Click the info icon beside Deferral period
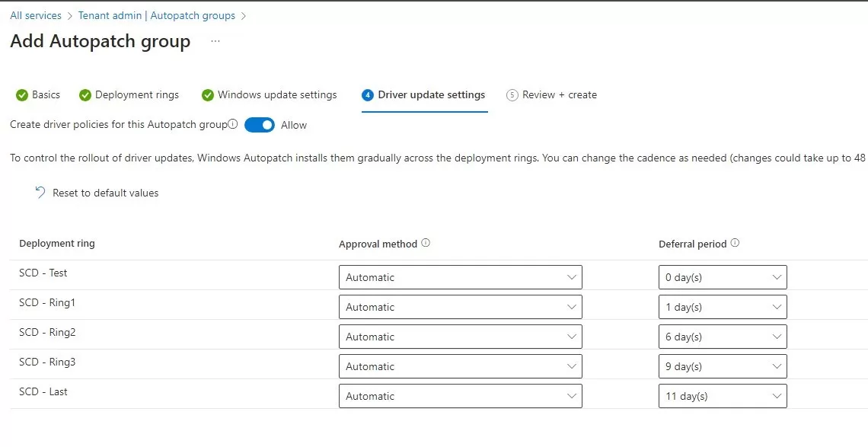The width and height of the screenshot is (868, 447). pos(735,243)
